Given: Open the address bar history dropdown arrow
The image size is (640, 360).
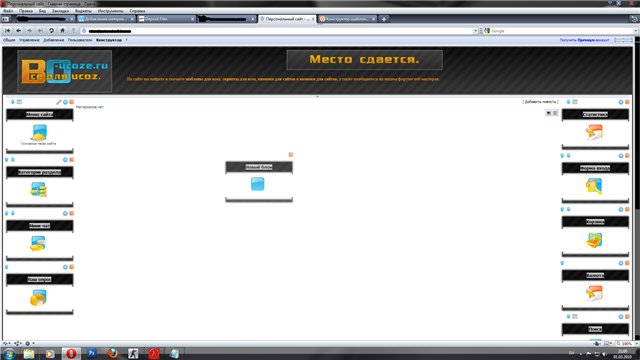Looking at the screenshot, I should coord(475,31).
